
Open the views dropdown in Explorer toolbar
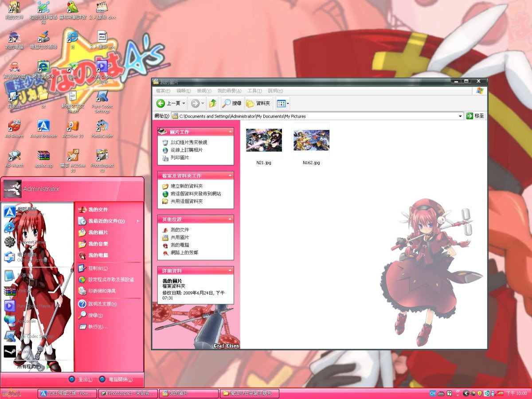[283, 103]
